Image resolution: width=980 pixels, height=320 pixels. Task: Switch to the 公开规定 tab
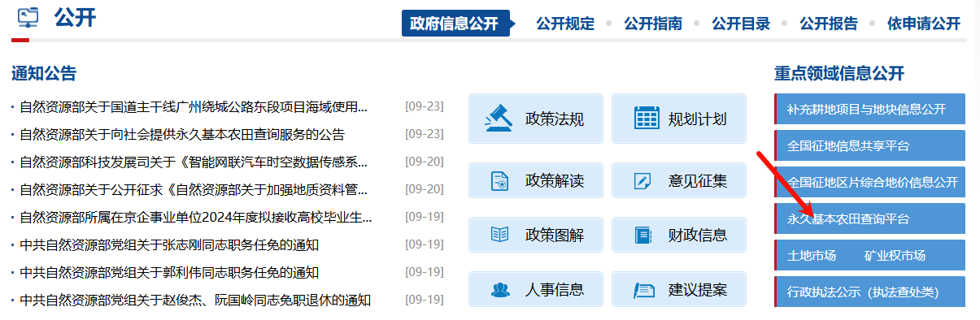[x=565, y=24]
